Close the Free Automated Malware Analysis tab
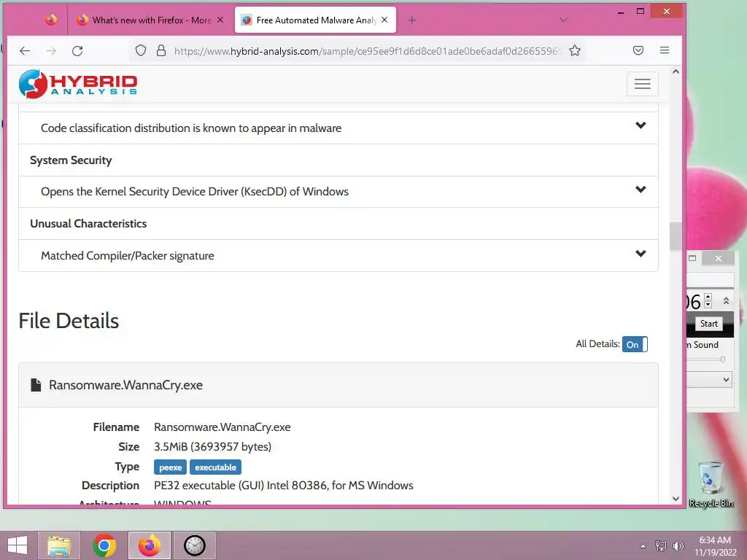This screenshot has height=560, width=747. pos(384,20)
